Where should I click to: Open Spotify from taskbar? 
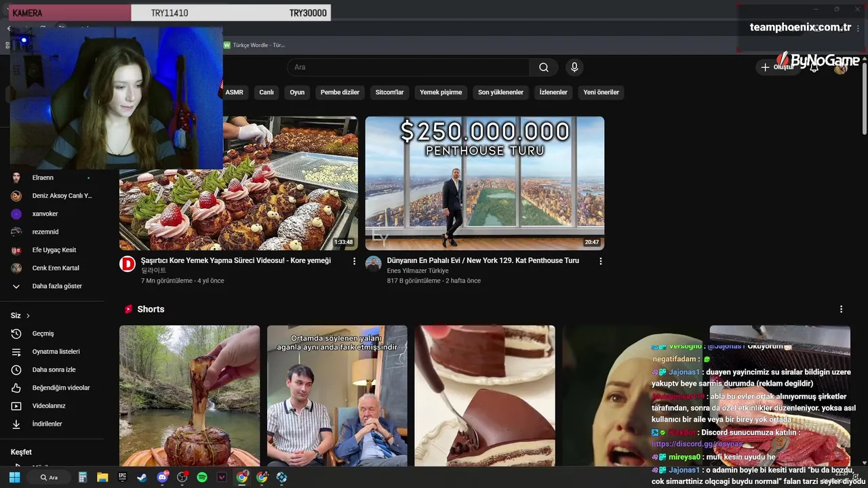click(202, 477)
